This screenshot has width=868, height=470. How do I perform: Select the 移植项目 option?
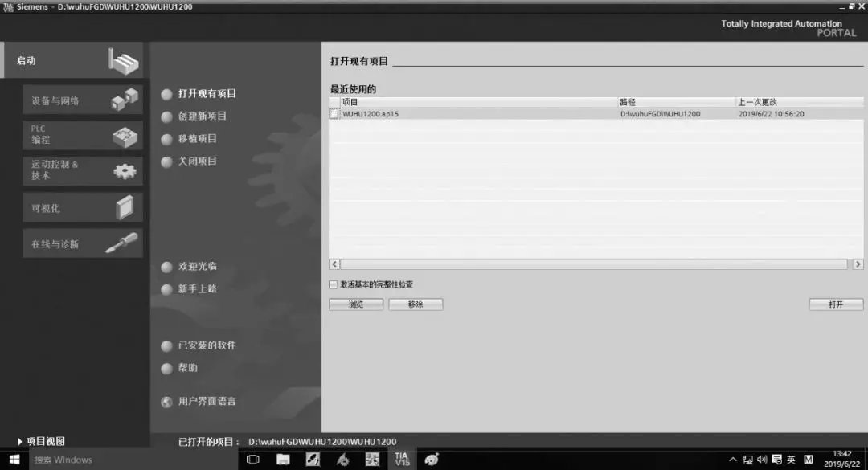pos(197,139)
